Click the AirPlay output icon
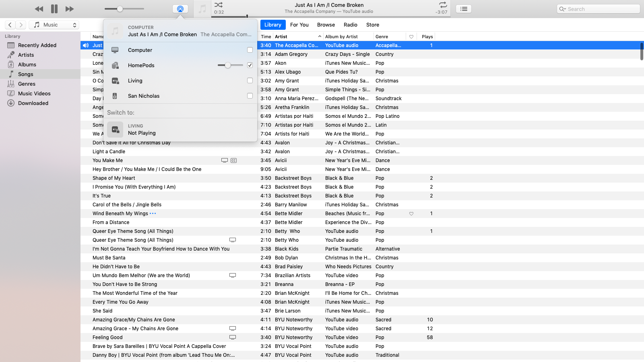This screenshot has height=362, width=644. tap(180, 9)
